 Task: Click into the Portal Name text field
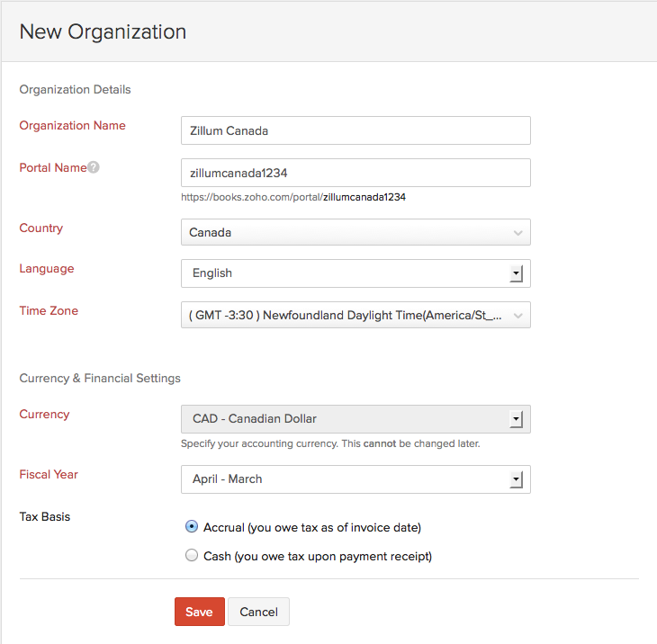pyautogui.click(x=355, y=173)
